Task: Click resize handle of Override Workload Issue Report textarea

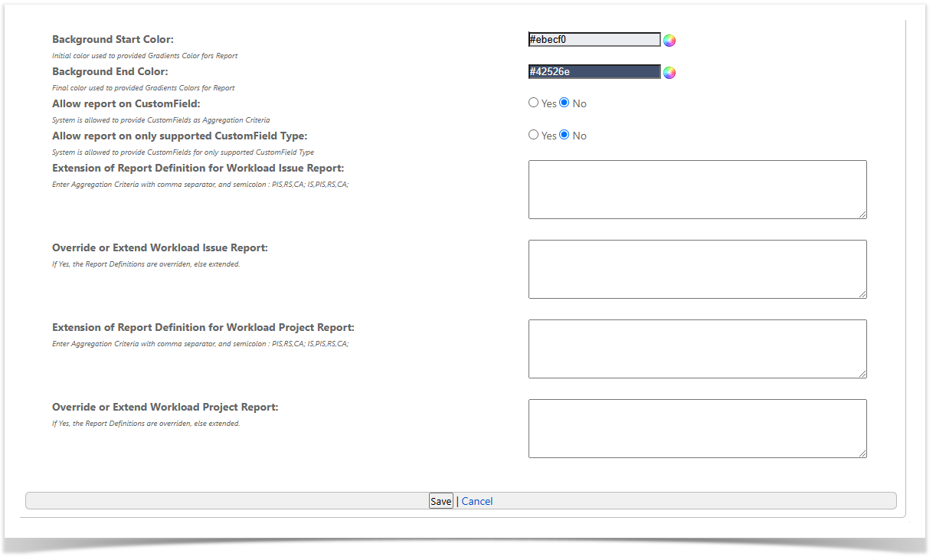Action: (x=862, y=294)
